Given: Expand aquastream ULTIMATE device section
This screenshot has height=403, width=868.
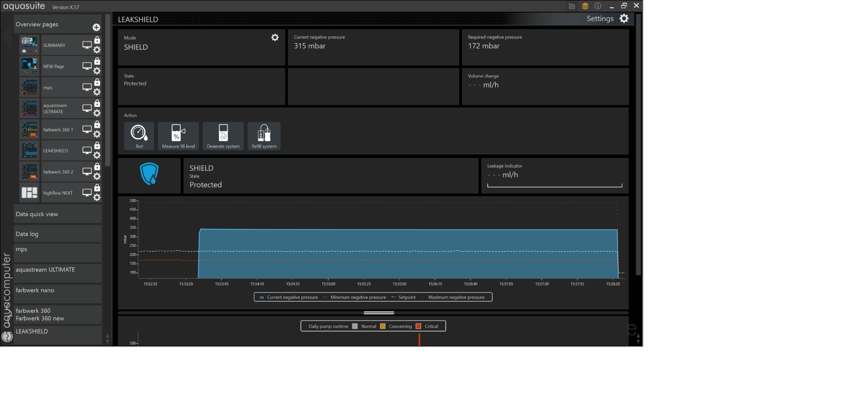Looking at the screenshot, I should 57,270.
